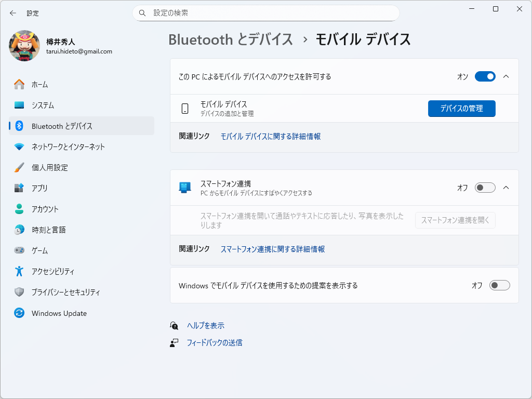Open the ホーム section in sidebar

(x=31, y=84)
